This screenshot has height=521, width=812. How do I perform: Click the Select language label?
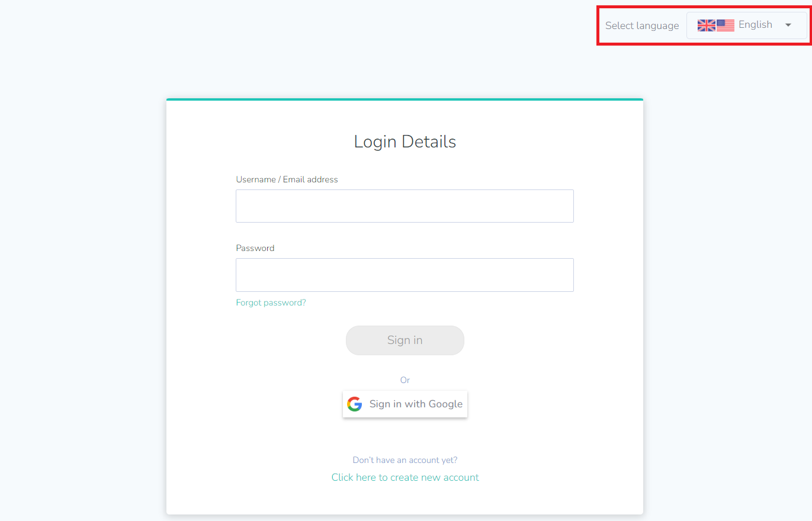click(642, 25)
